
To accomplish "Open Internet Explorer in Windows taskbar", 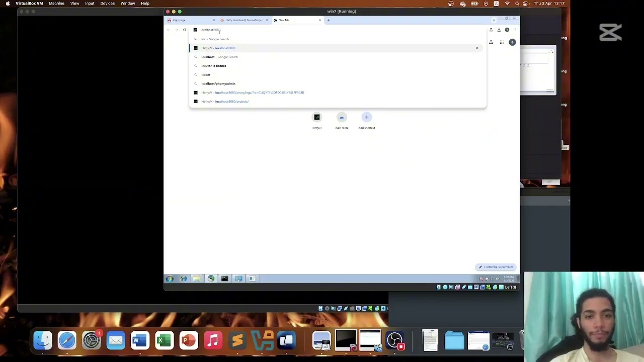I will 184,279.
